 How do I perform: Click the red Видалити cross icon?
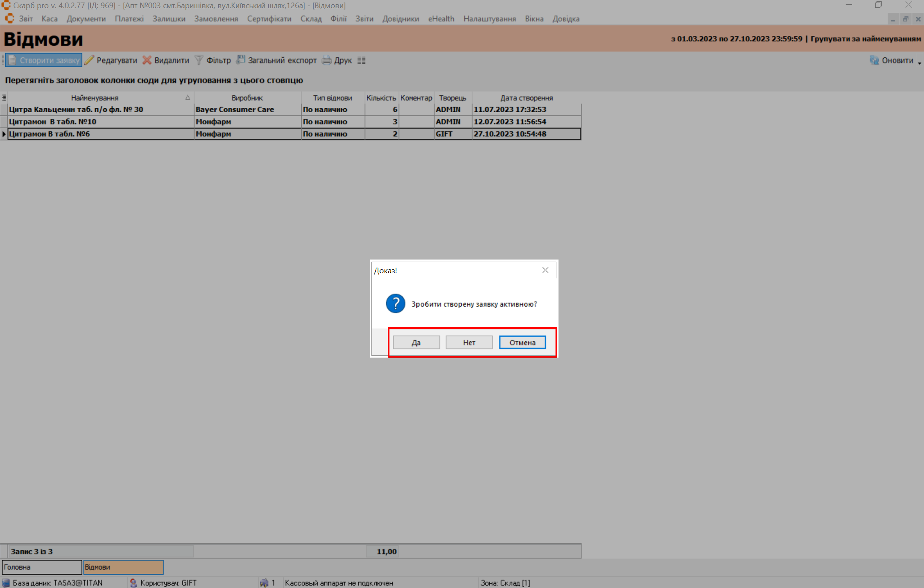(147, 60)
